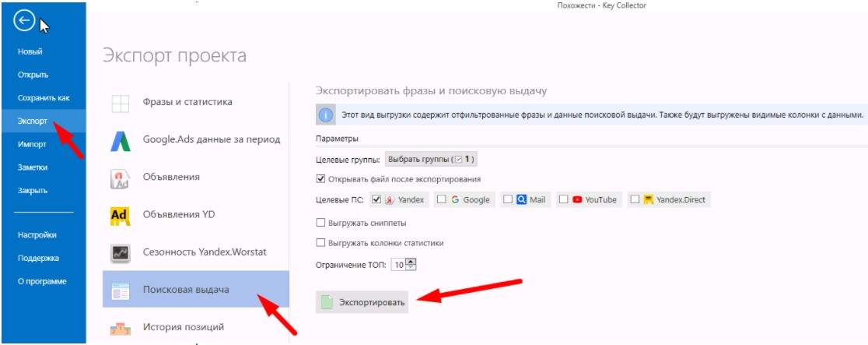Screen dimensions: 868x345
Task: Open Поддержка in the sidebar
Action: pos(38,258)
